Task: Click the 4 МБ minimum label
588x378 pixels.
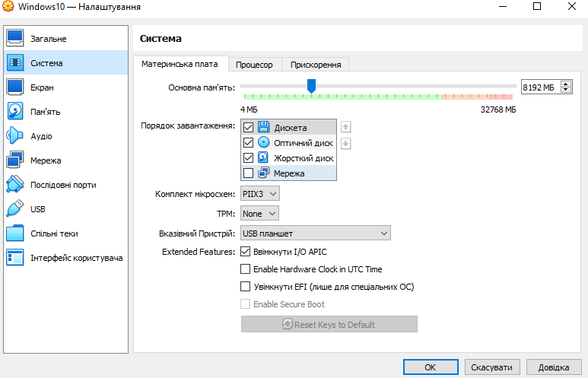Action: pyautogui.click(x=249, y=110)
